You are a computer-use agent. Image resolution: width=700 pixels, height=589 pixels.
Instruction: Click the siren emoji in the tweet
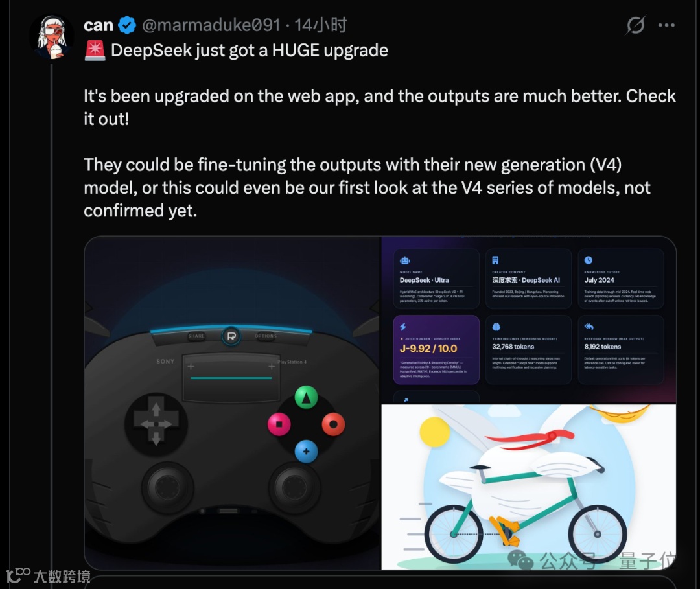(x=95, y=51)
